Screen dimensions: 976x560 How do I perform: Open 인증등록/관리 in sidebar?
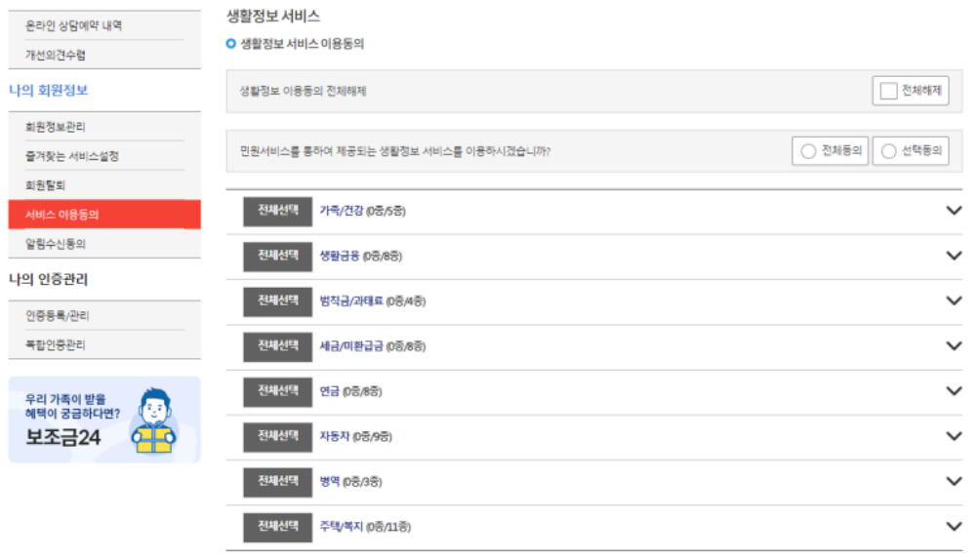click(x=58, y=316)
